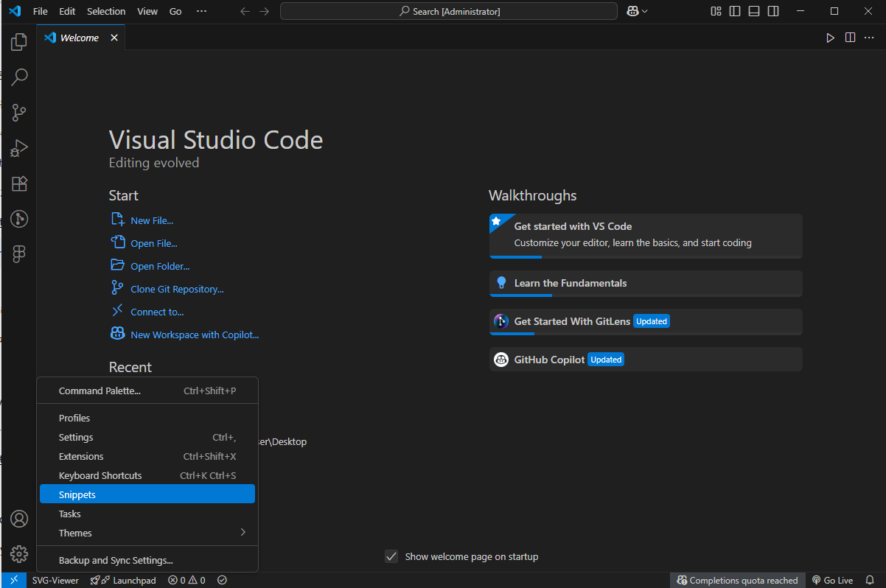Maximize the VS Code window
Image resolution: width=886 pixels, height=588 pixels.
(x=834, y=11)
